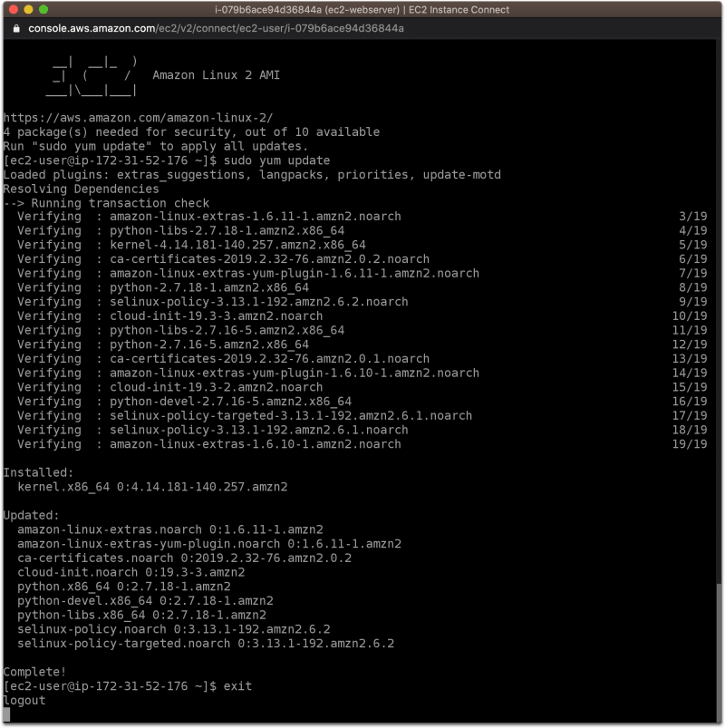Click the yellow minimize window button

(x=28, y=9)
